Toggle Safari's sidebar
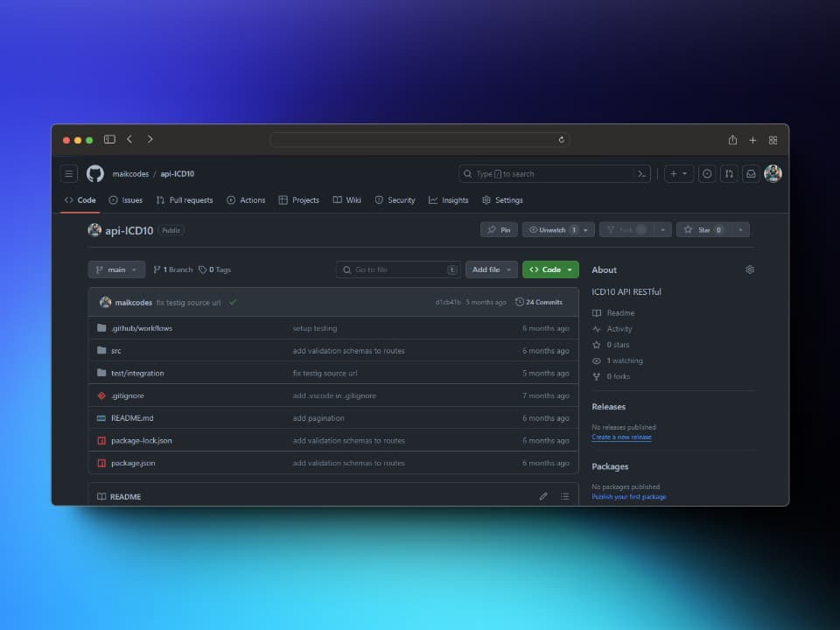The height and width of the screenshot is (630, 840). coord(110,139)
